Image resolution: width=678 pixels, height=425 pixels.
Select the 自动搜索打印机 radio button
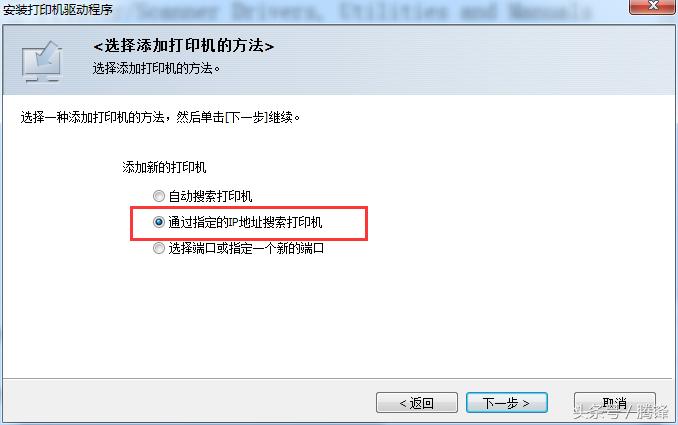tap(159, 196)
